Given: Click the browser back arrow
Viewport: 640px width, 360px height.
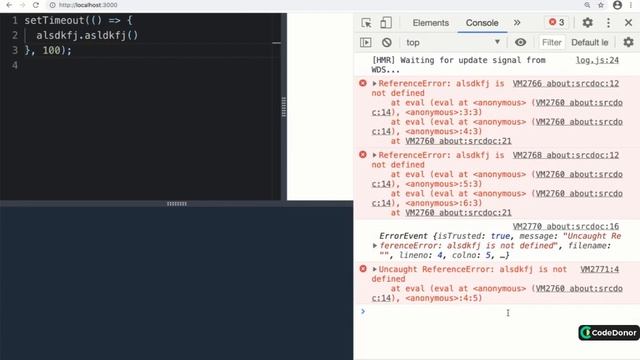Looking at the screenshot, I should (9, 5).
